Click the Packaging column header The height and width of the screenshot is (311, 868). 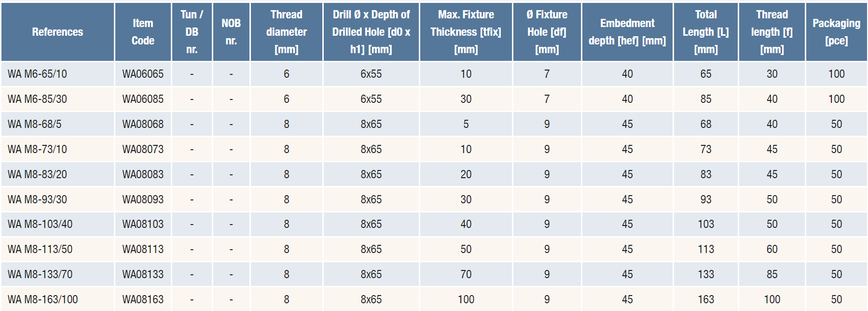[836, 32]
